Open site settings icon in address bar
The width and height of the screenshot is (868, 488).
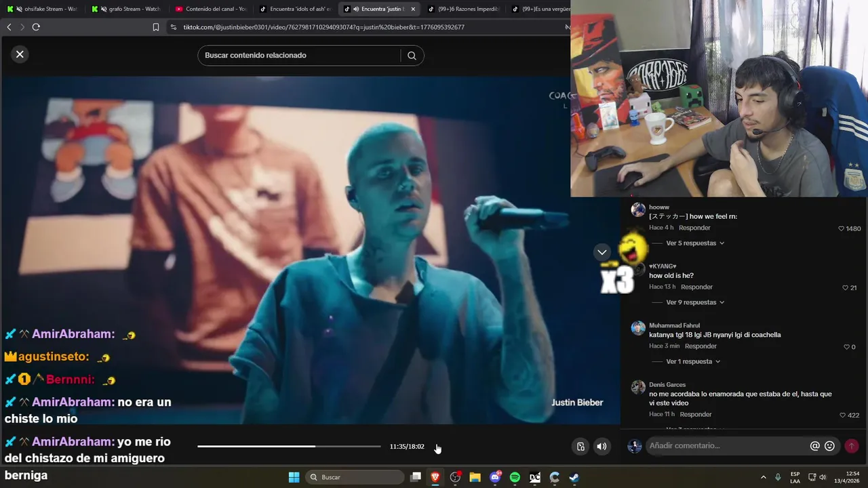pyautogui.click(x=174, y=27)
